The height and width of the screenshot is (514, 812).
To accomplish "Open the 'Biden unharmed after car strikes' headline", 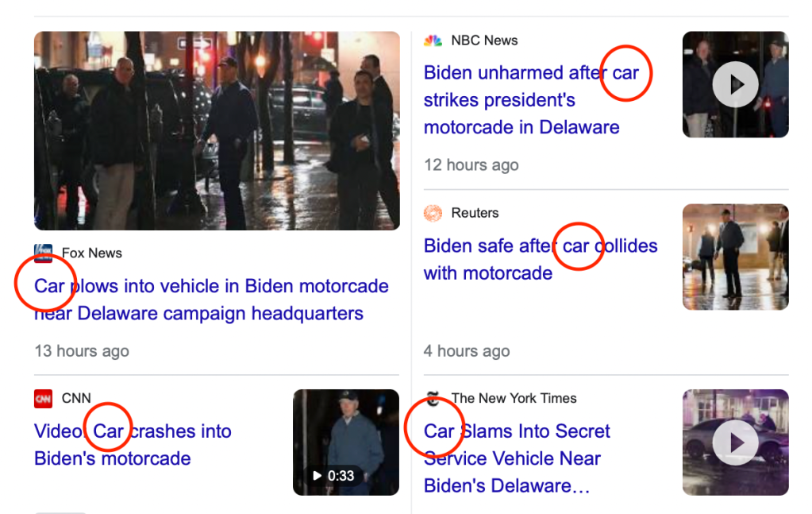I will coord(524,99).
